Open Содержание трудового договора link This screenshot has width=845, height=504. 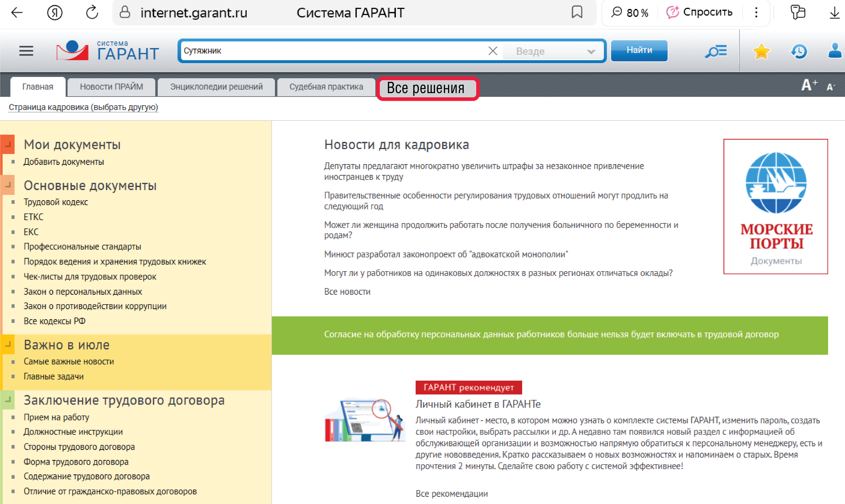87,476
